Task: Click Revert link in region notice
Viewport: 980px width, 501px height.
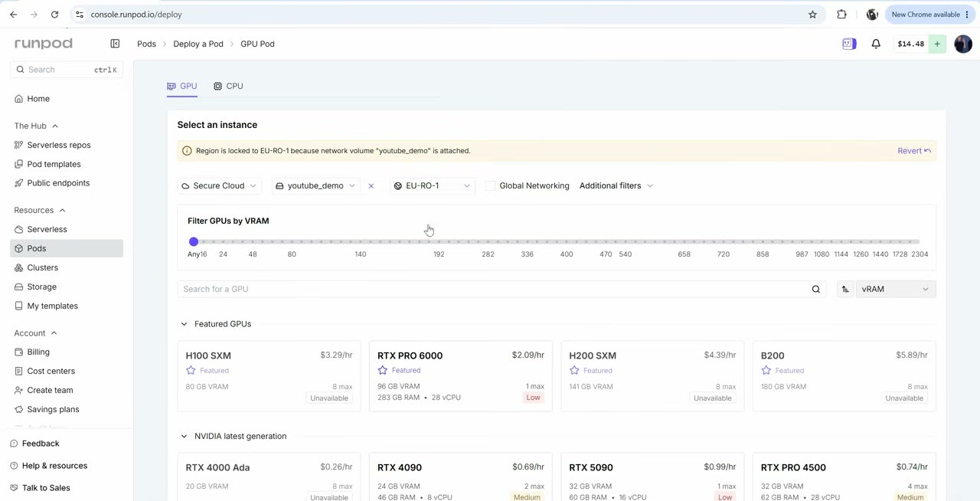Action: tap(914, 151)
